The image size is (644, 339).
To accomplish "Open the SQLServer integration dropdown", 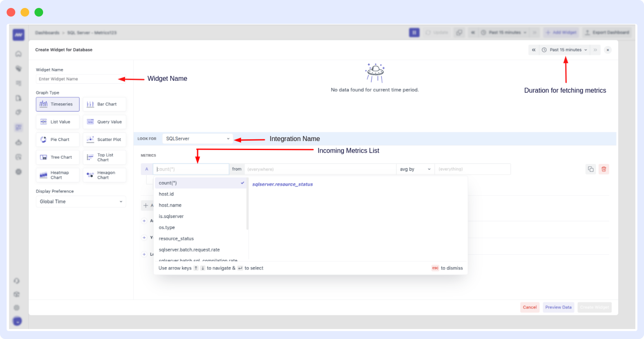I will pyautogui.click(x=197, y=139).
